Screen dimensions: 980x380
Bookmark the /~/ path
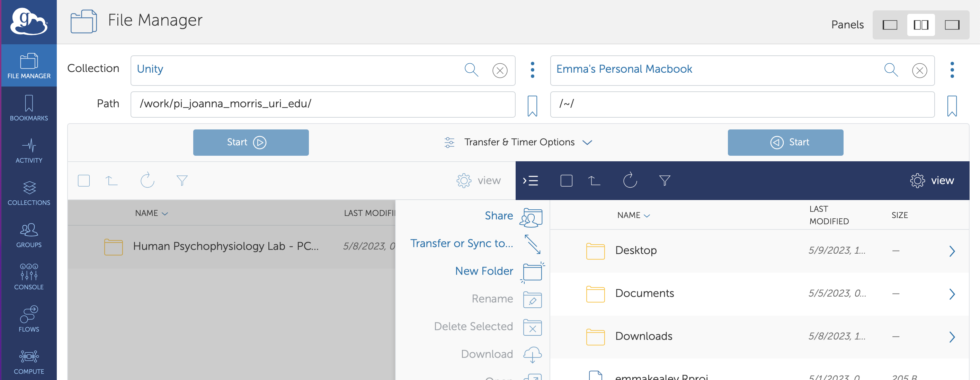click(952, 106)
